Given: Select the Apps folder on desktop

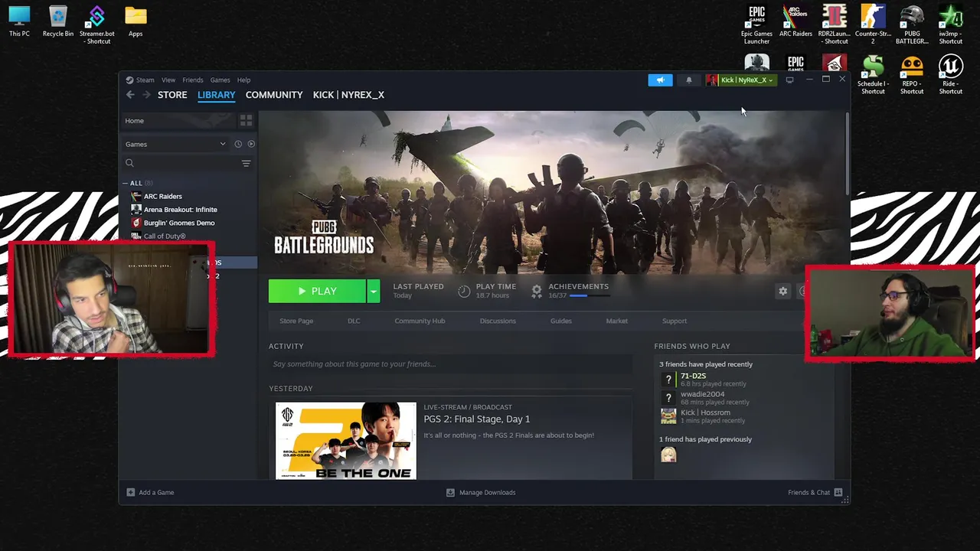Looking at the screenshot, I should (136, 21).
